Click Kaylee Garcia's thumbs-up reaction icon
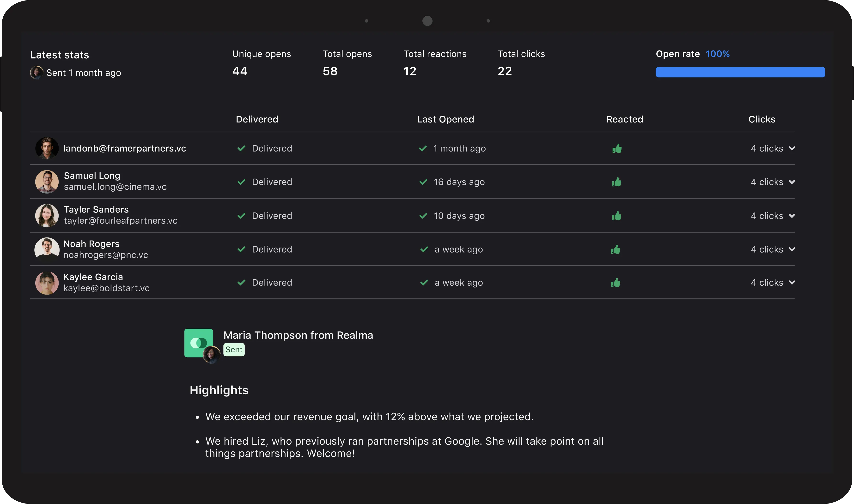The height and width of the screenshot is (504, 854). [615, 283]
